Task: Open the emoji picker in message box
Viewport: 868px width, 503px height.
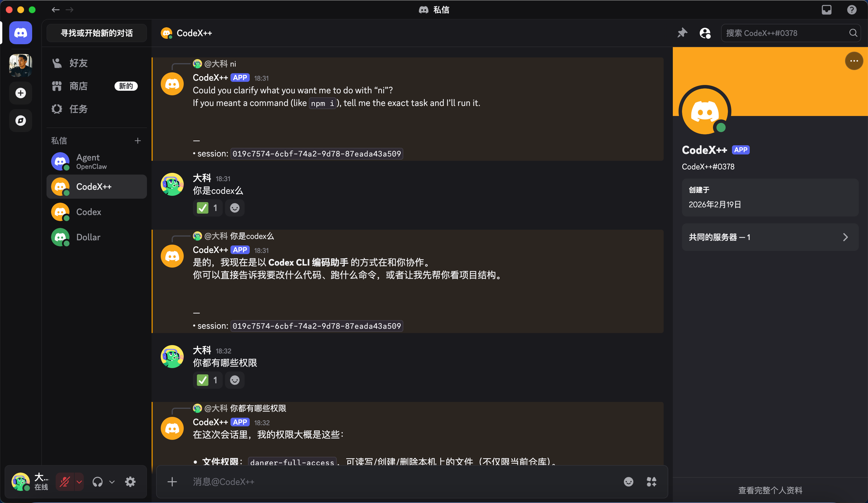Action: coord(628,482)
